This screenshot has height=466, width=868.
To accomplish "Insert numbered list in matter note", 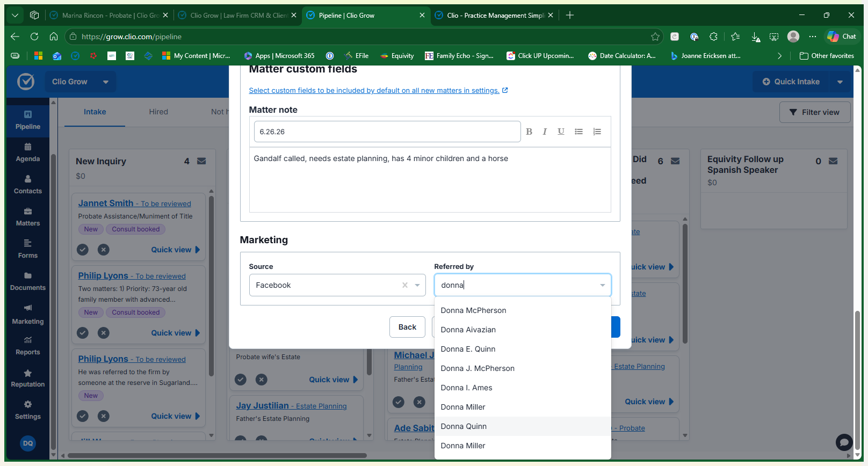I will tap(597, 132).
